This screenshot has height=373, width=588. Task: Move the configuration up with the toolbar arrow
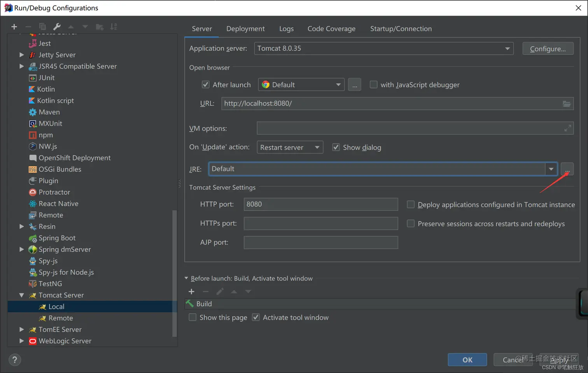pos(71,27)
